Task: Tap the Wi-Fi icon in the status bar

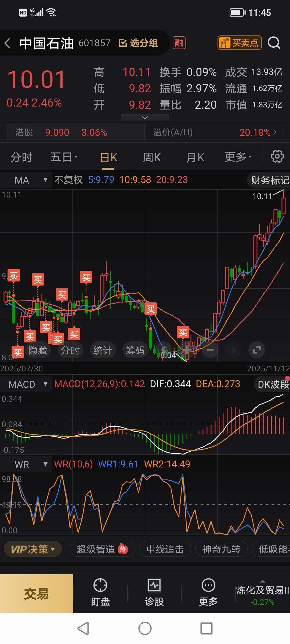Action: [51, 12]
